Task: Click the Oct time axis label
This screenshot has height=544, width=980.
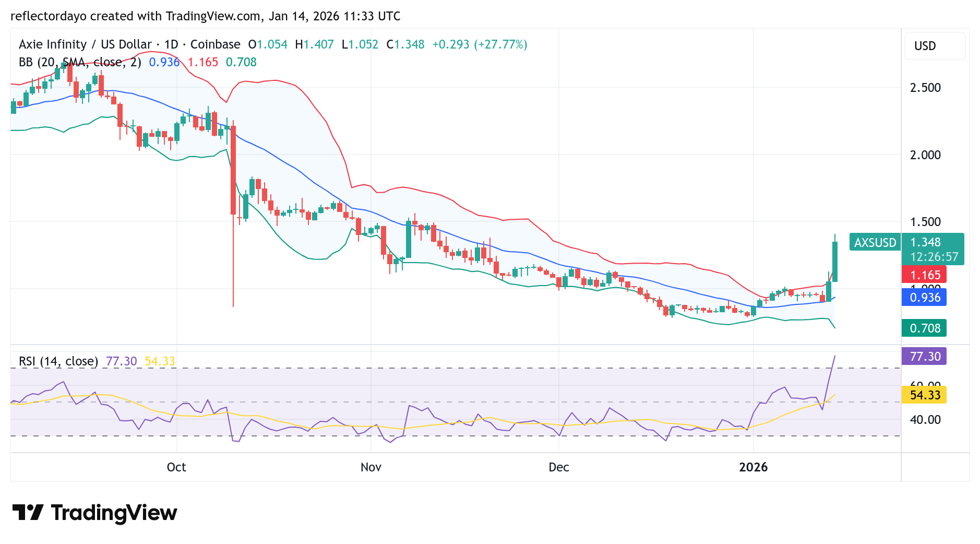Action: tap(176, 467)
